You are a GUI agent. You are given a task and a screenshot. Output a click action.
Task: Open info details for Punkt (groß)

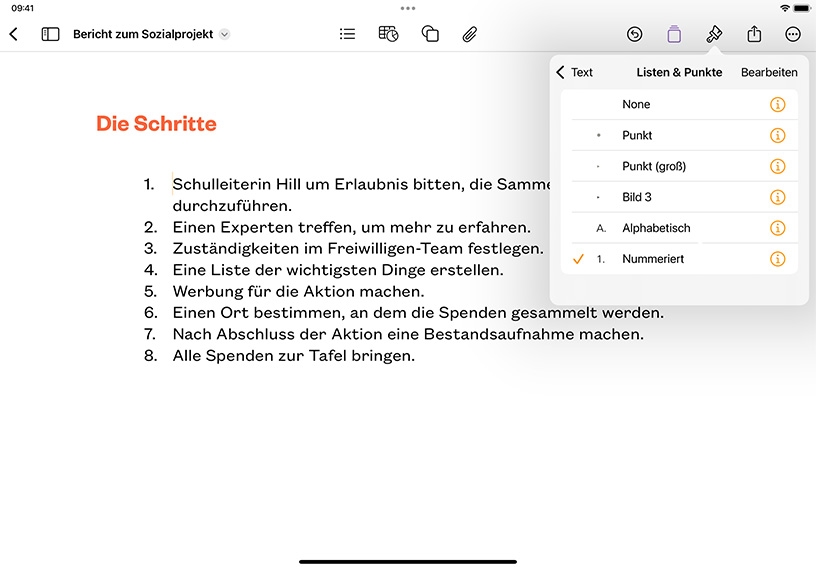pos(777,166)
